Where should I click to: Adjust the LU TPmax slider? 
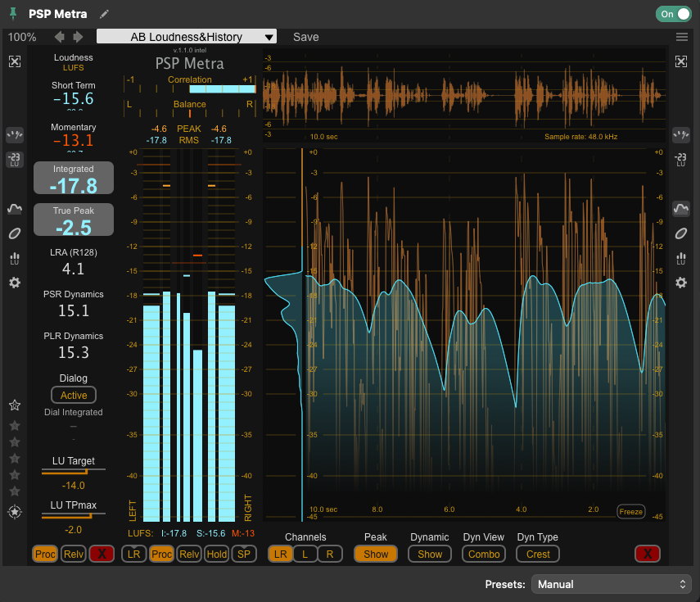[74, 515]
